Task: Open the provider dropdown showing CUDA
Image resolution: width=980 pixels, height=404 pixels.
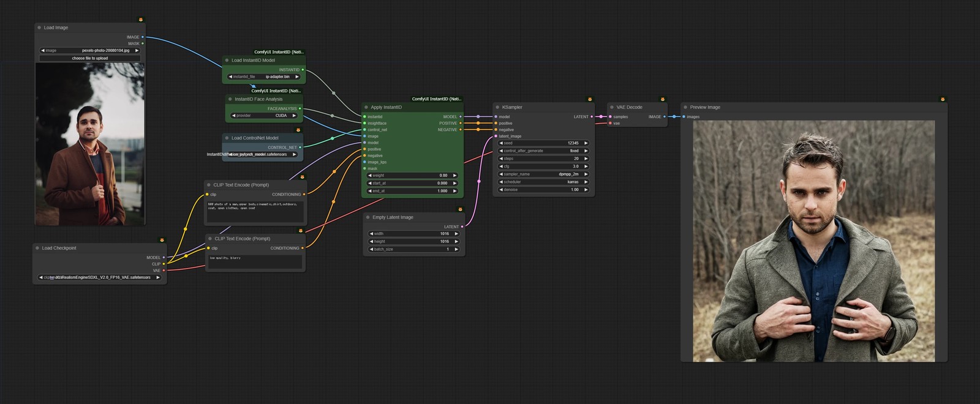Action: (x=264, y=115)
